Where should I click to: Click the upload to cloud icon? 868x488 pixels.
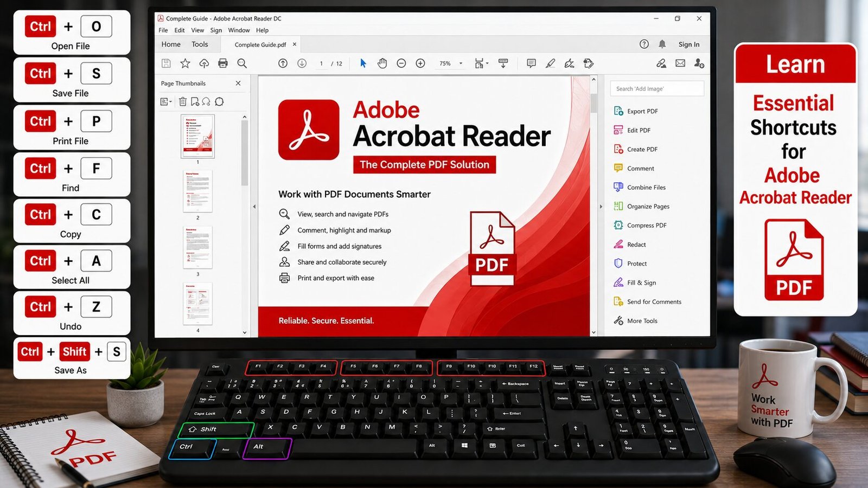pos(204,63)
